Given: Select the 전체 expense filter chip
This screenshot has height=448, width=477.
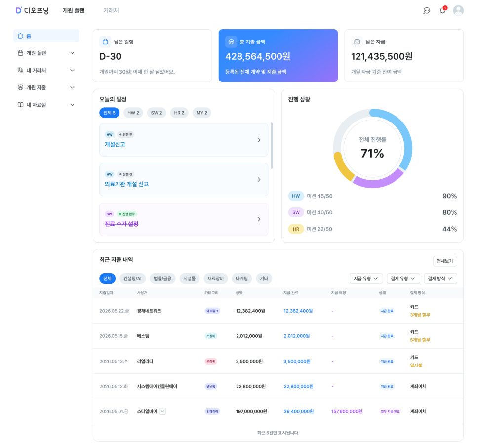Looking at the screenshot, I should (107, 278).
